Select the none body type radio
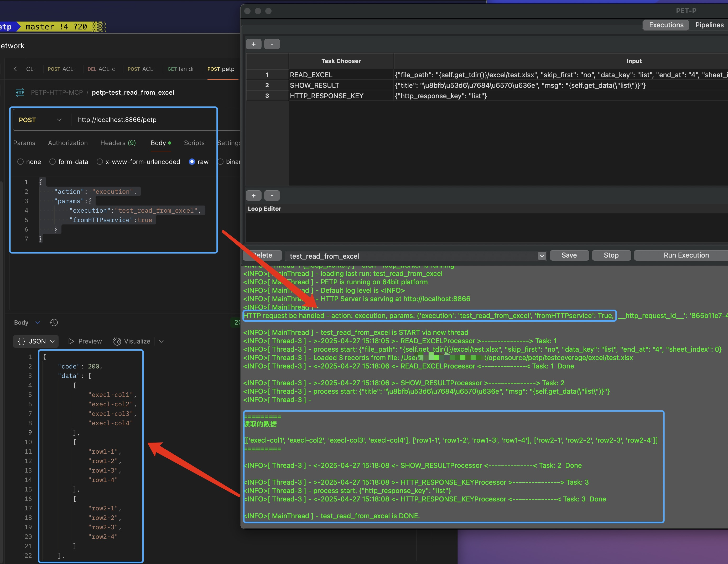 (21, 162)
